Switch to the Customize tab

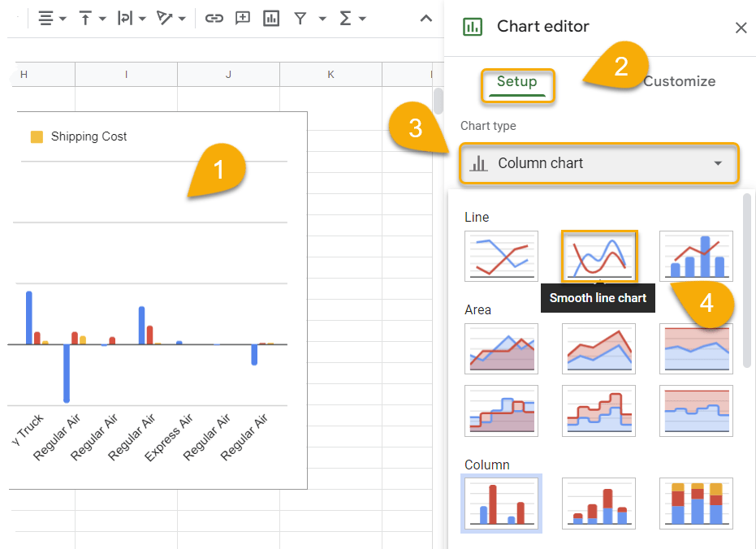[x=680, y=81]
